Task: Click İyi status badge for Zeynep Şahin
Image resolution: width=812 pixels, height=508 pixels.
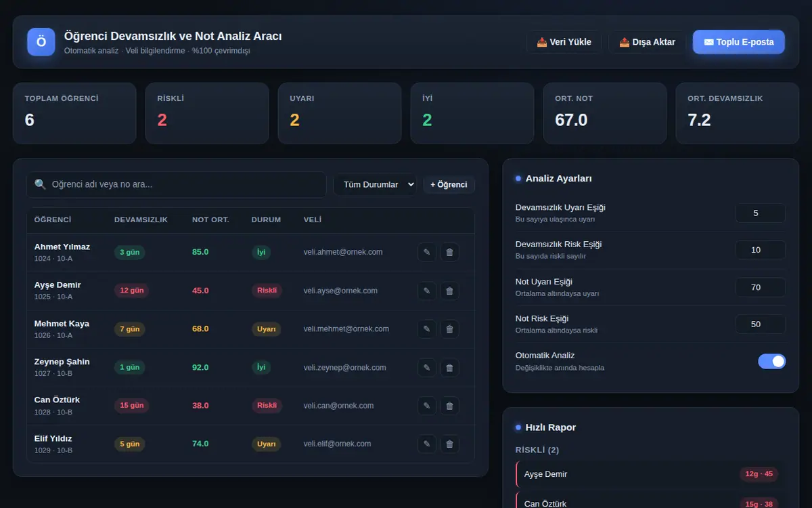Action: click(261, 367)
